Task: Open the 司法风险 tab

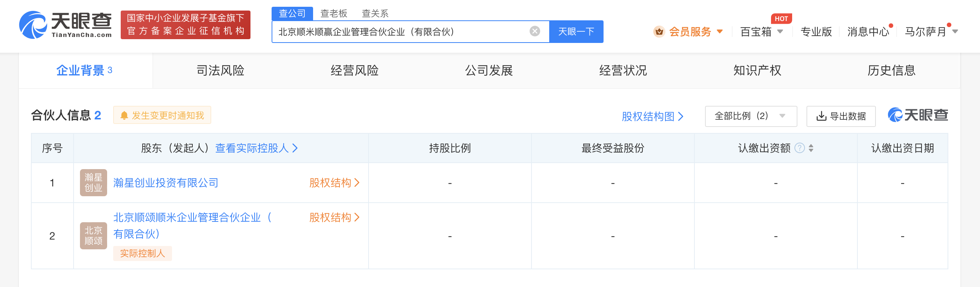Action: [x=220, y=70]
